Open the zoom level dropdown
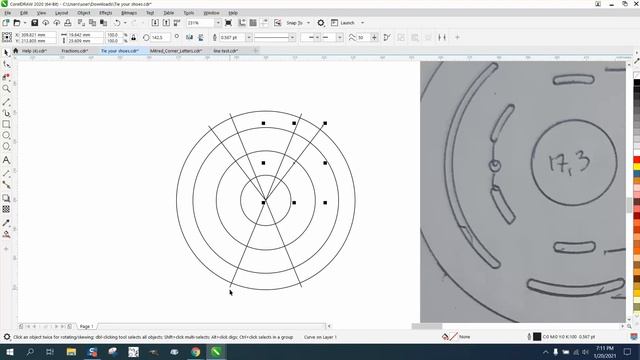The height and width of the screenshot is (360, 640). point(218,23)
